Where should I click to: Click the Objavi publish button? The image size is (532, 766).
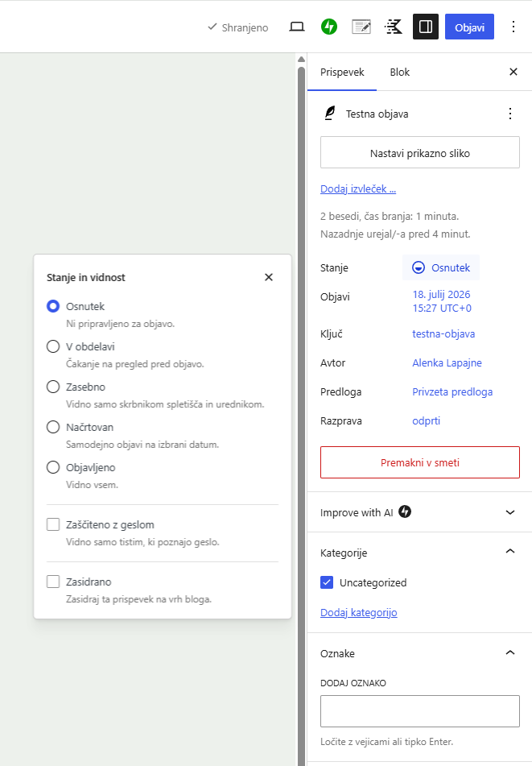tap(469, 27)
